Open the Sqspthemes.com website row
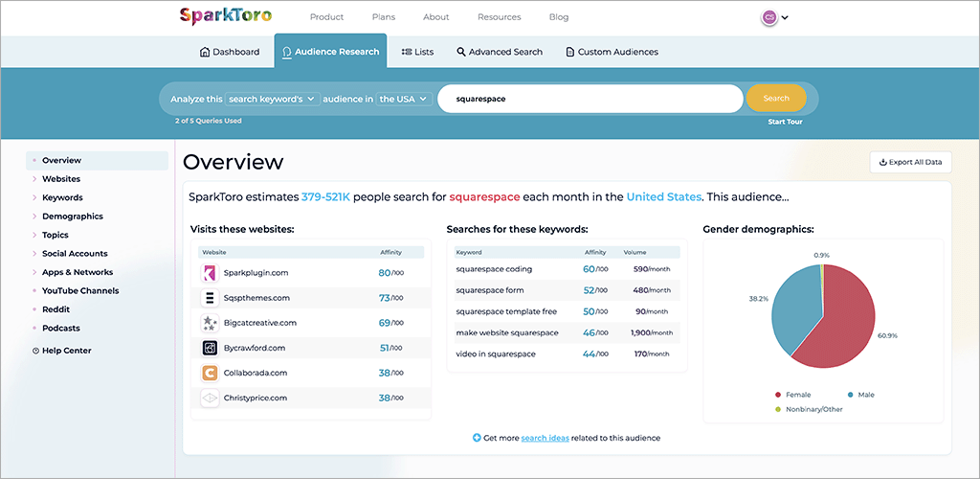This screenshot has height=479, width=980. point(311,298)
